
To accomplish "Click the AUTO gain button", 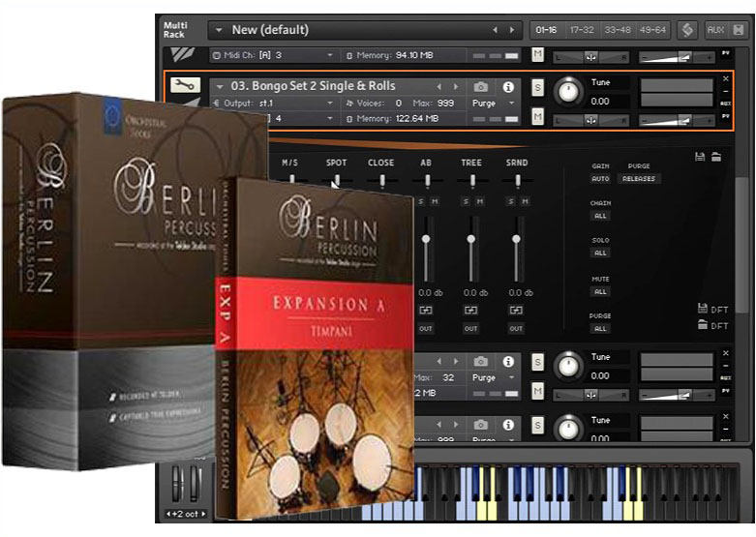I will [600, 179].
